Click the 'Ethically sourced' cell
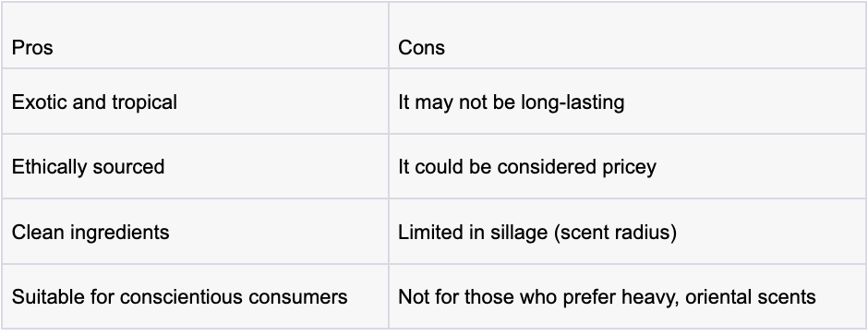Screen dimensions: 868x336 pos(195,166)
